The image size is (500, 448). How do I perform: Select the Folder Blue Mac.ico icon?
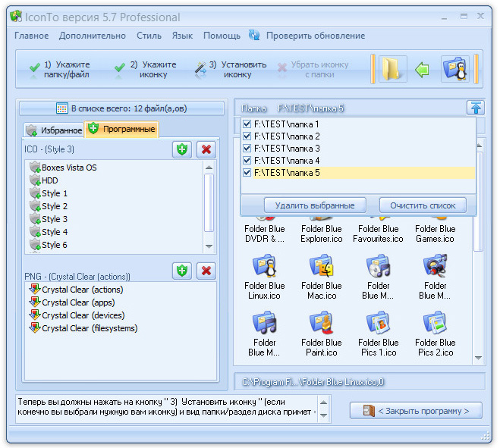(x=322, y=267)
